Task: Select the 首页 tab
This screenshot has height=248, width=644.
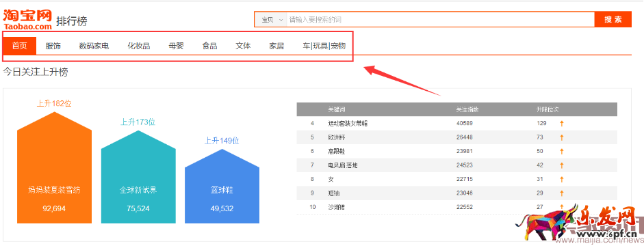Action: click(19, 46)
